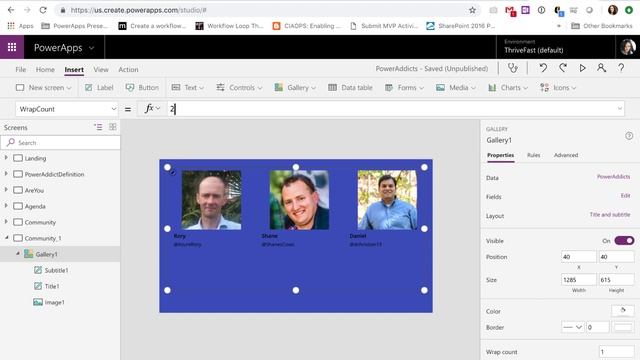Click the Width size field
The image size is (640, 360).
578,280
